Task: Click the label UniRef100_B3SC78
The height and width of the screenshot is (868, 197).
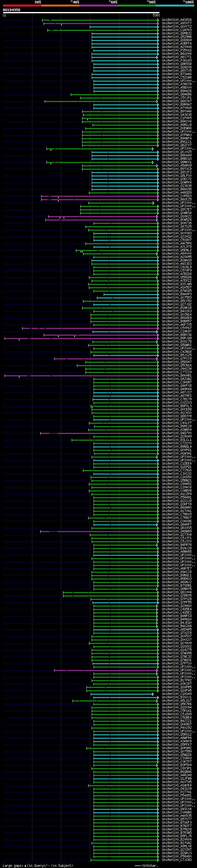Action: tap(176, 342)
